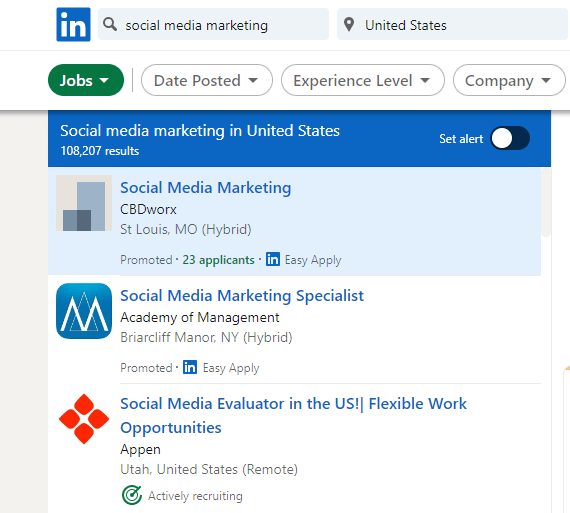570x513 pixels.
Task: Click the CBDworx company name
Action: pyautogui.click(x=148, y=209)
